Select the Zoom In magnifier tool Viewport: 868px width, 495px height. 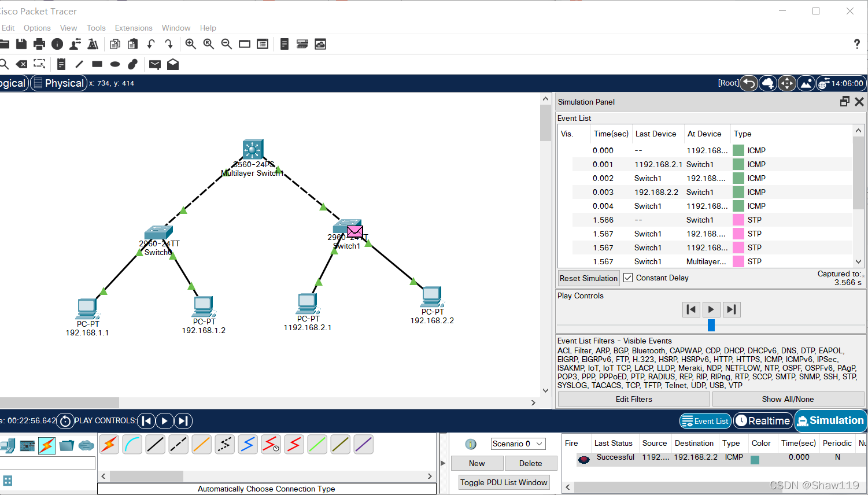coord(190,44)
